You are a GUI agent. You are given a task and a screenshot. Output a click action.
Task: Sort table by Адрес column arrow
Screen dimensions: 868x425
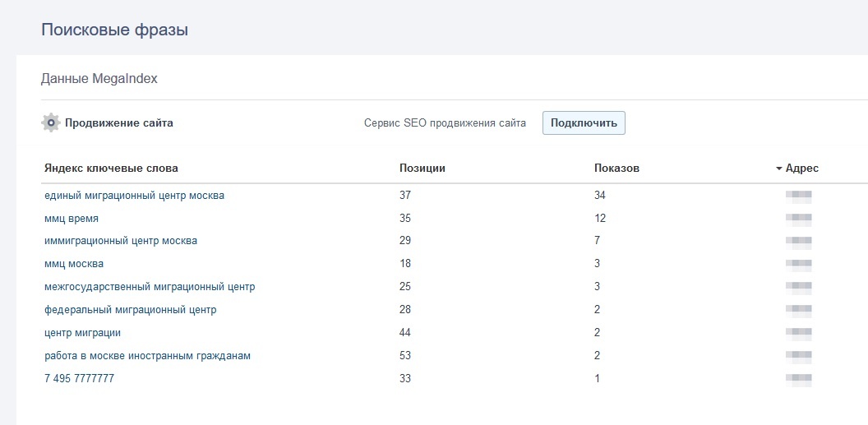778,169
